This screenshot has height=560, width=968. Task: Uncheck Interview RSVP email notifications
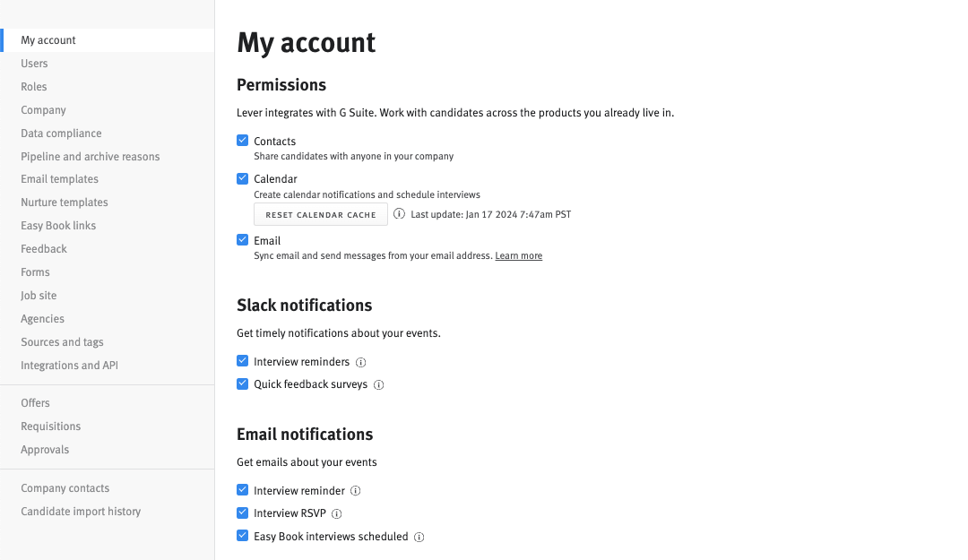242,513
